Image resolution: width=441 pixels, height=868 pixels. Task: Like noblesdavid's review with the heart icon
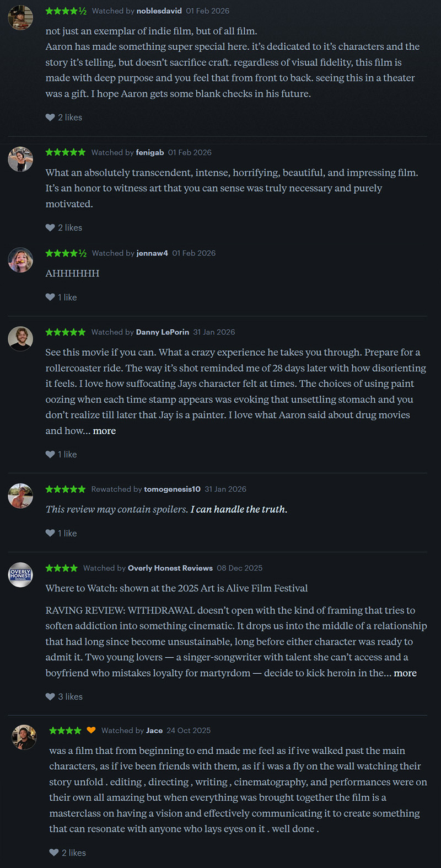pos(50,117)
